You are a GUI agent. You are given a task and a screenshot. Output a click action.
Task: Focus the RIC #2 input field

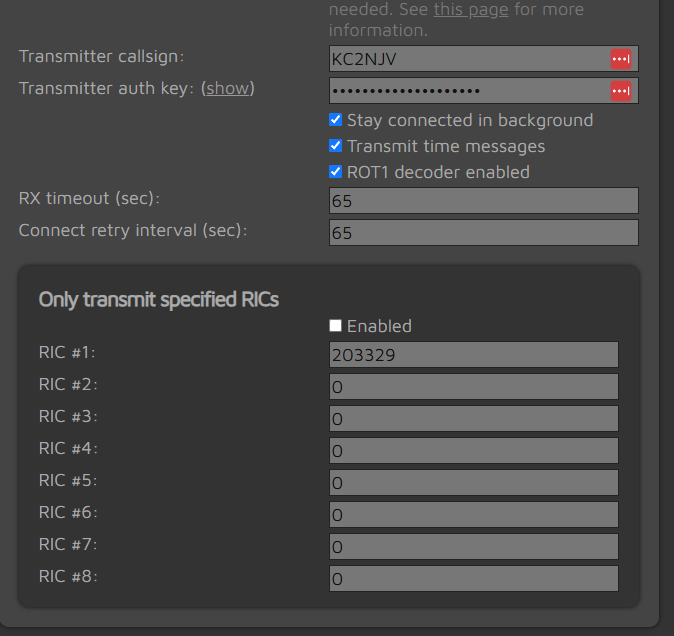(x=473, y=387)
